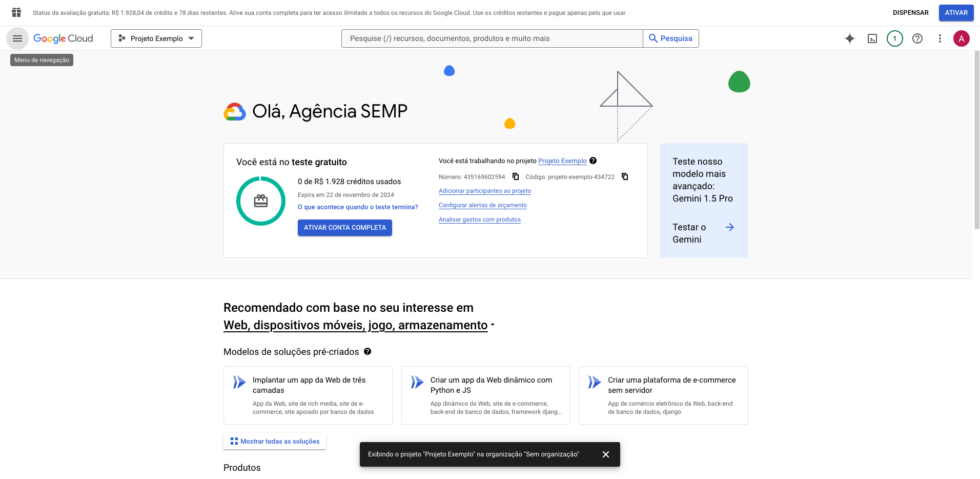Click the Google Cloud logo
The image size is (980, 479).
pyautogui.click(x=63, y=38)
